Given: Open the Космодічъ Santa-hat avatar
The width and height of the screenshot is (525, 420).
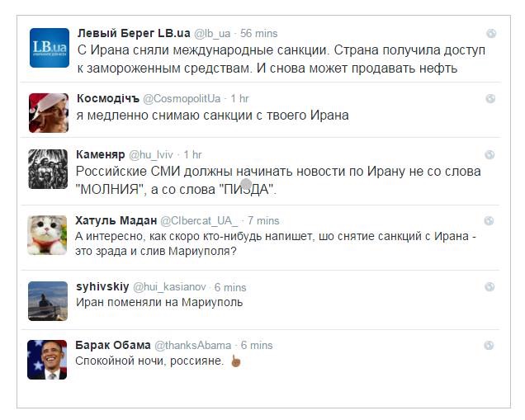Looking at the screenshot, I should pyautogui.click(x=48, y=113).
